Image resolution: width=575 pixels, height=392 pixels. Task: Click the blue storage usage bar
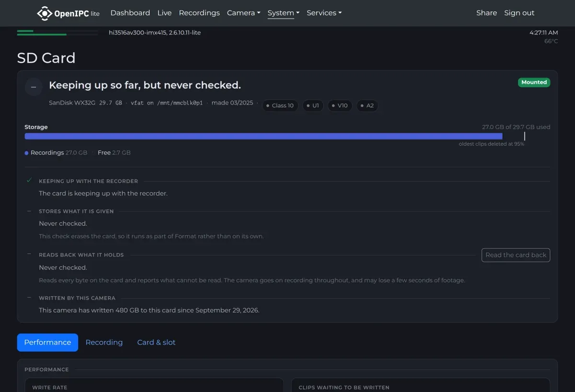click(264, 136)
